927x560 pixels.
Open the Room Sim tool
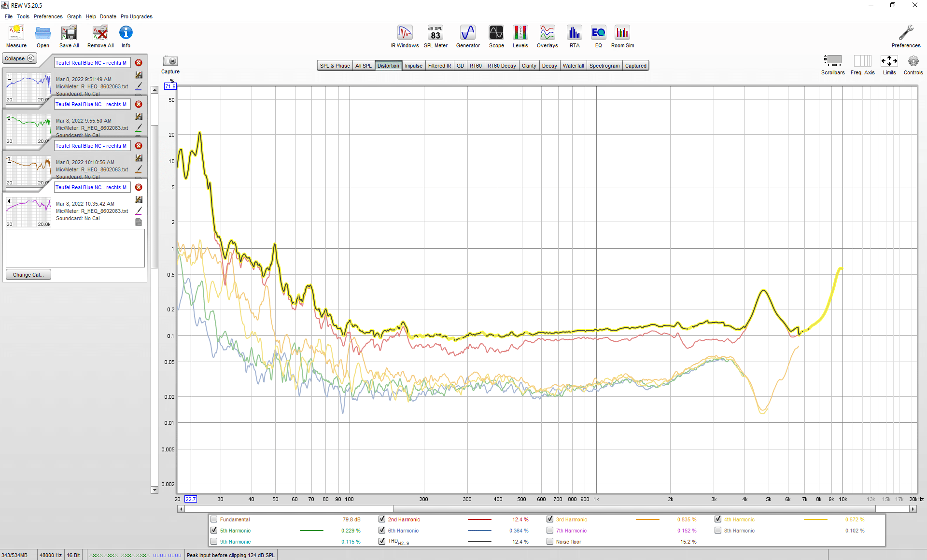click(x=622, y=37)
